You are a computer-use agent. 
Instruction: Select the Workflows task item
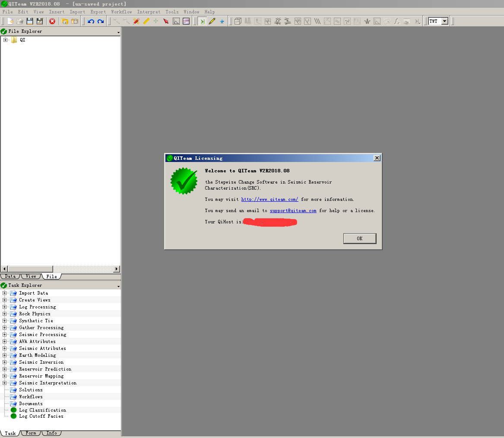pos(31,397)
